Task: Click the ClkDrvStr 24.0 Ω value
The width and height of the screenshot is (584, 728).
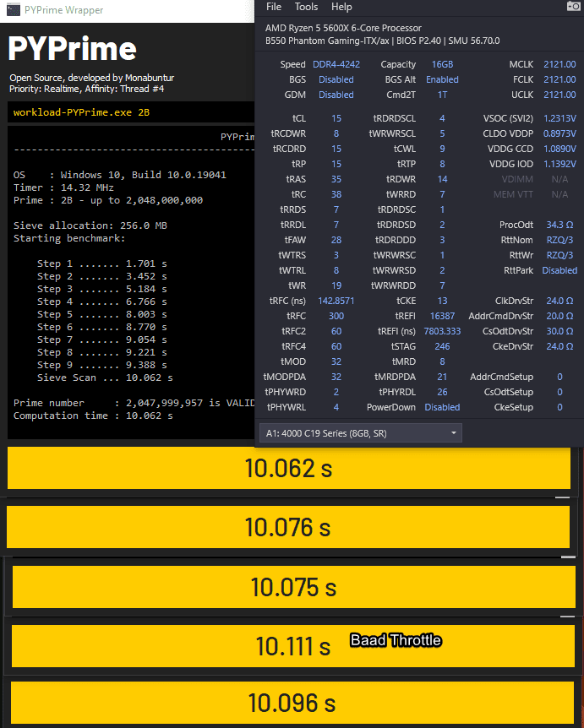Action: (559, 301)
